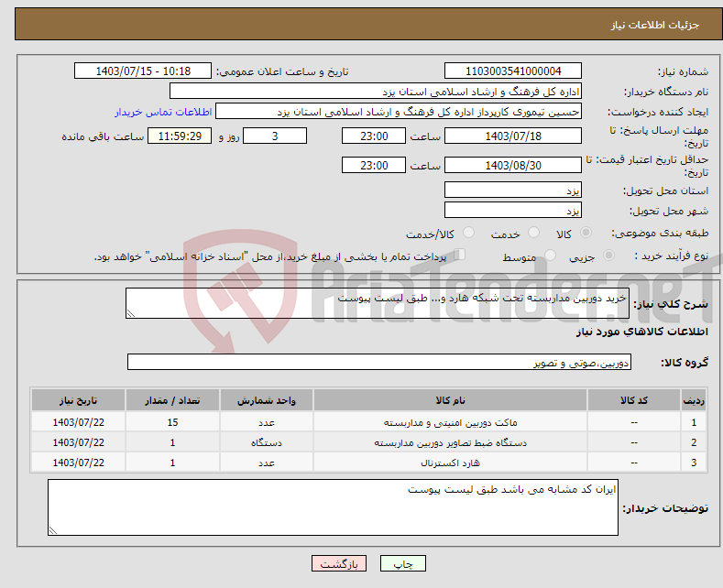
Task: Click the اطلاعات کالاهای مورد نیاز section heading
Action: (x=641, y=332)
